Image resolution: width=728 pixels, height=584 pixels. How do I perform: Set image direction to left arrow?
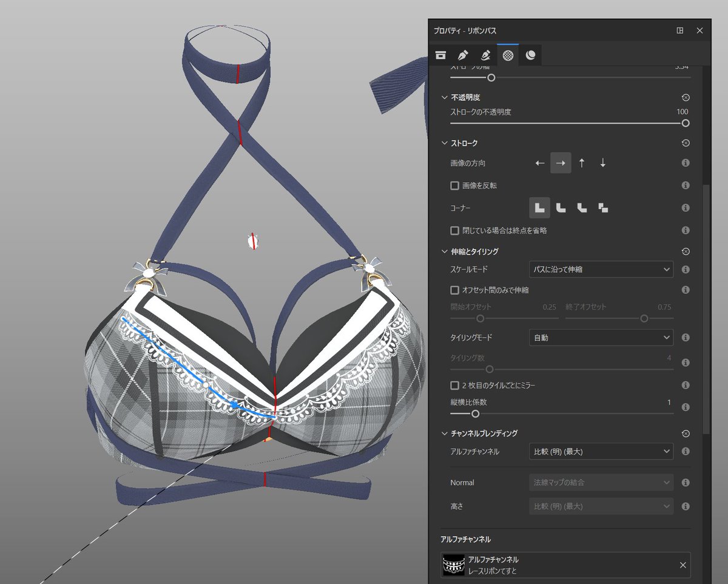(x=540, y=163)
